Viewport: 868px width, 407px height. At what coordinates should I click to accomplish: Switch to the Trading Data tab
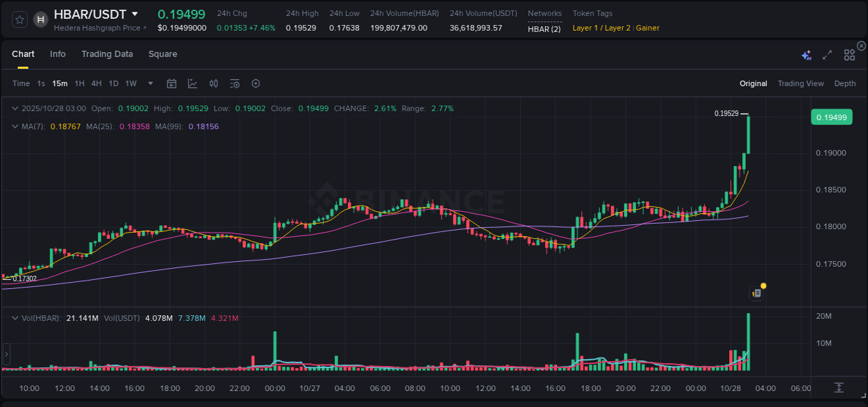tap(107, 54)
